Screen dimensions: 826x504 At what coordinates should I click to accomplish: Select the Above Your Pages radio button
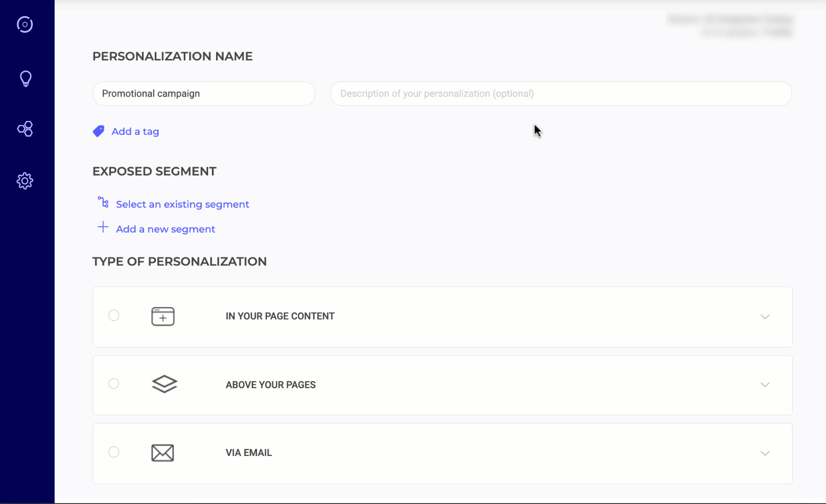[x=114, y=384]
